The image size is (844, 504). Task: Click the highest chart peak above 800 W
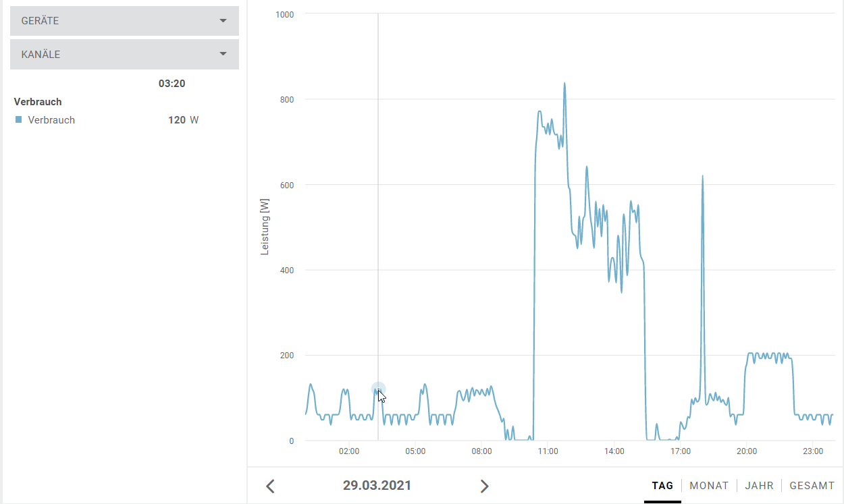[x=564, y=84]
